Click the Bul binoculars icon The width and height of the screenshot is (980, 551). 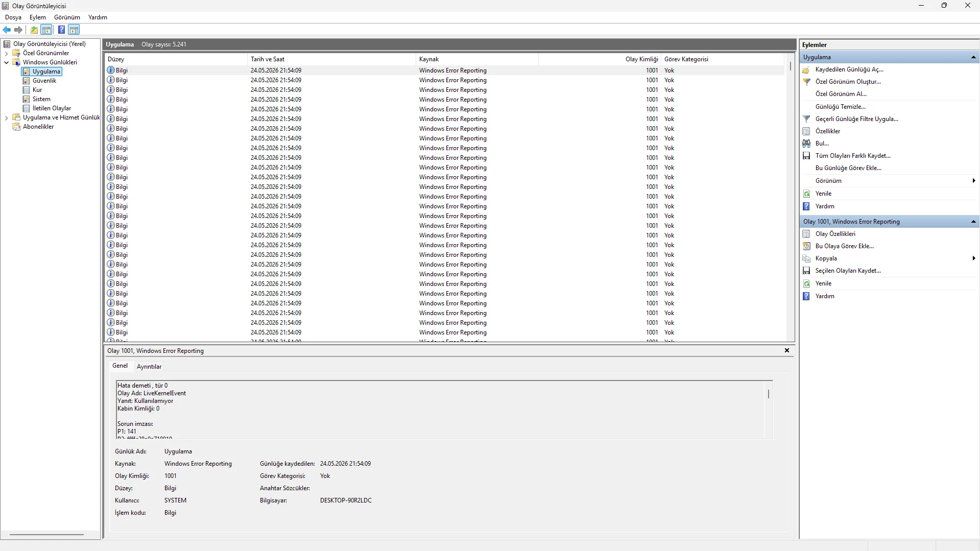(x=806, y=143)
